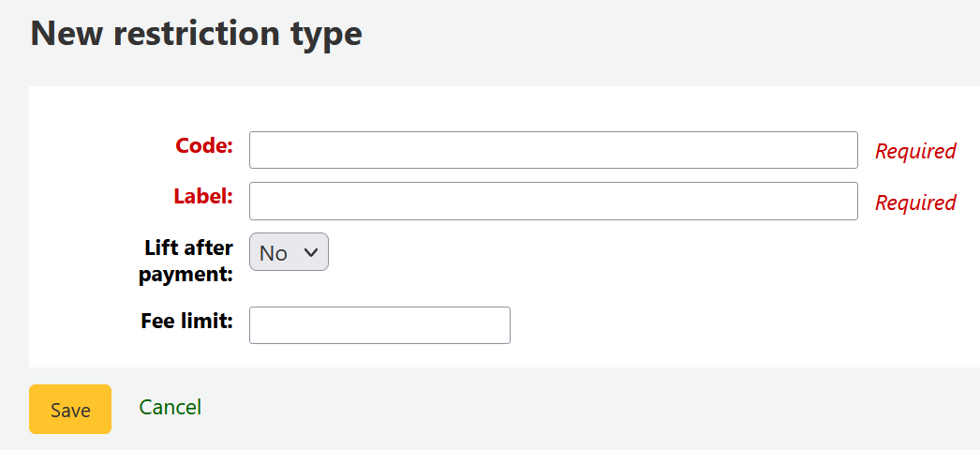This screenshot has width=980, height=450.
Task: Click the 'Required' hint beside Code field
Action: (x=914, y=151)
